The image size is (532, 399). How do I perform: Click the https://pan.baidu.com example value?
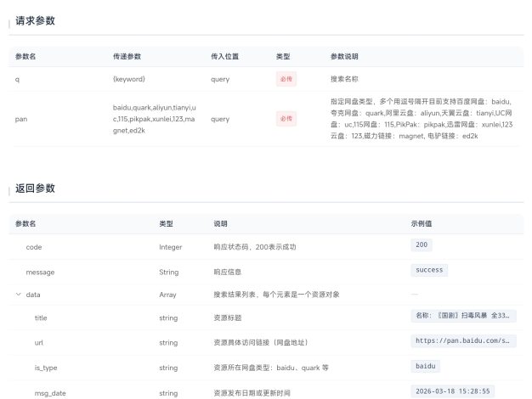click(463, 340)
